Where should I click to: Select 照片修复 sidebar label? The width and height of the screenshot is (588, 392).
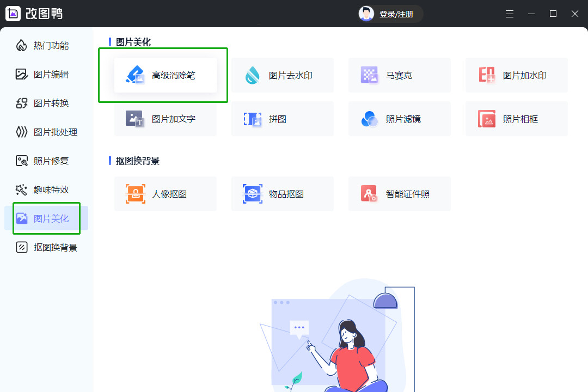[x=51, y=161]
